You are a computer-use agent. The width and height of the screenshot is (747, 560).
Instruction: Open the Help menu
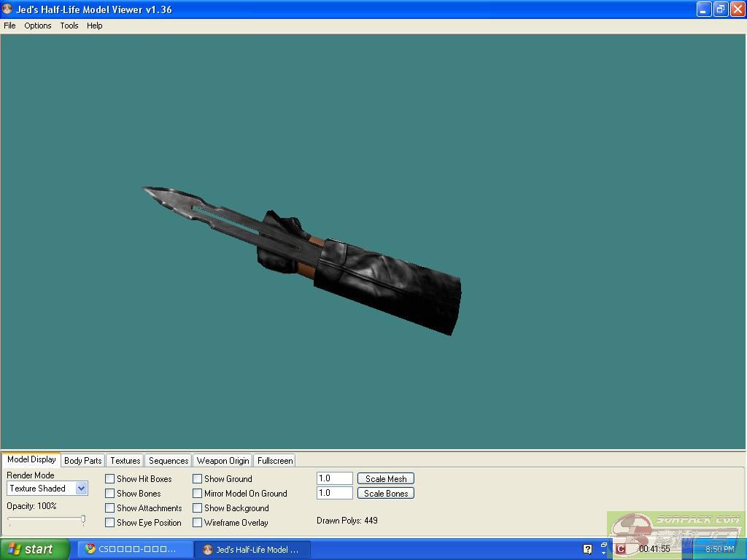pyautogui.click(x=94, y=26)
